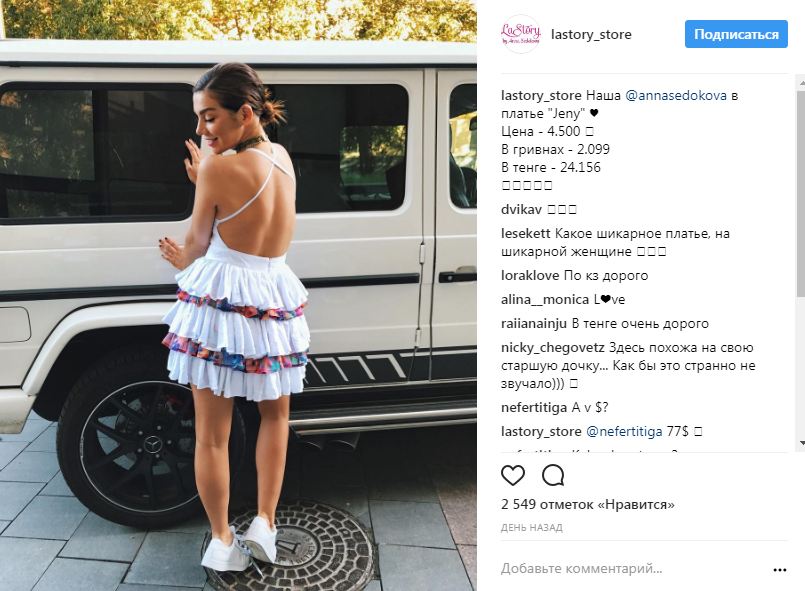Screen dimensions: 805x591
Task: Open loraklove commenter profile
Action: 530,276
